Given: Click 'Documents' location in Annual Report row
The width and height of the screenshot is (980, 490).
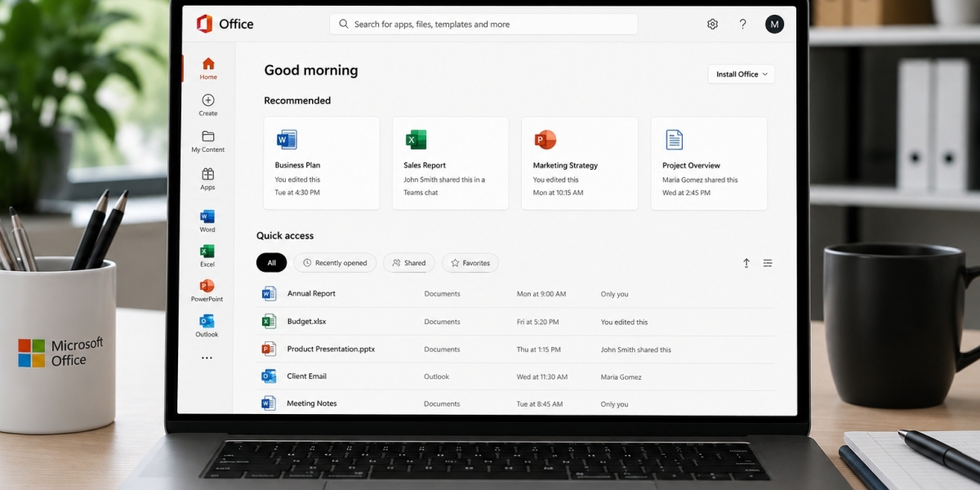Looking at the screenshot, I should pyautogui.click(x=442, y=294).
